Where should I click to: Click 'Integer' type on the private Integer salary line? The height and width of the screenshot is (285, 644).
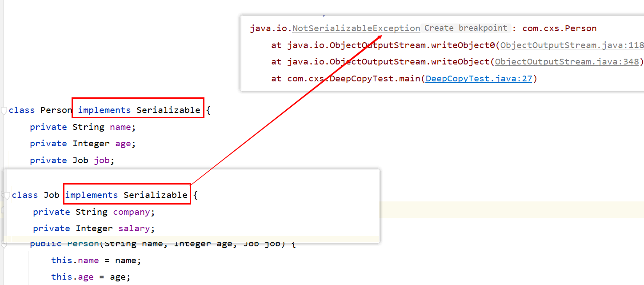coord(94,229)
